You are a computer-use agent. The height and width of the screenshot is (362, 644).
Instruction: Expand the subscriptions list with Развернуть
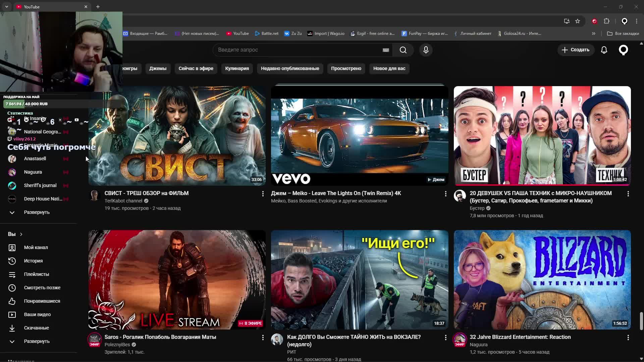(x=37, y=212)
